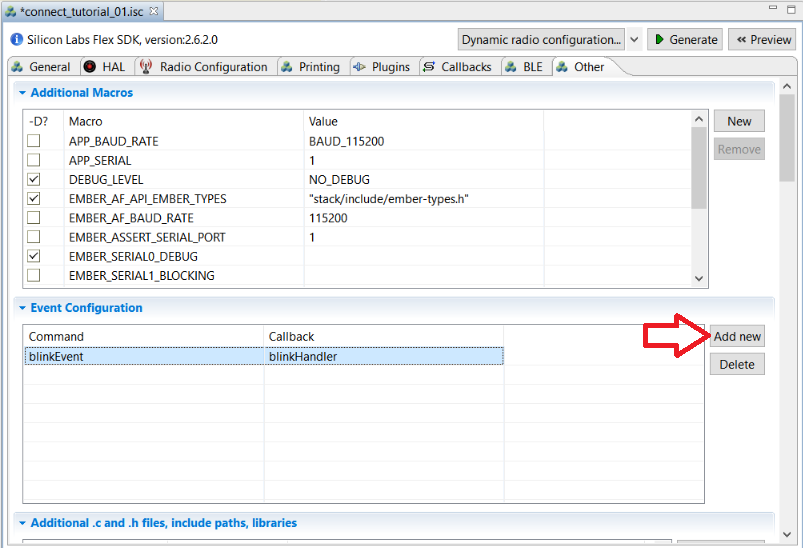Open the Dynamic radio configuration dropdown
The image size is (803, 548).
click(x=634, y=40)
